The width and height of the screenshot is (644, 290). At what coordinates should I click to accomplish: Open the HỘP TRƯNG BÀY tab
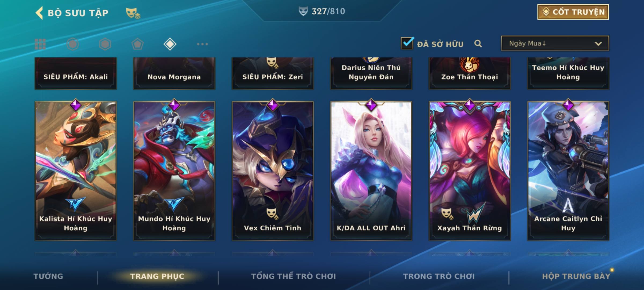click(576, 276)
